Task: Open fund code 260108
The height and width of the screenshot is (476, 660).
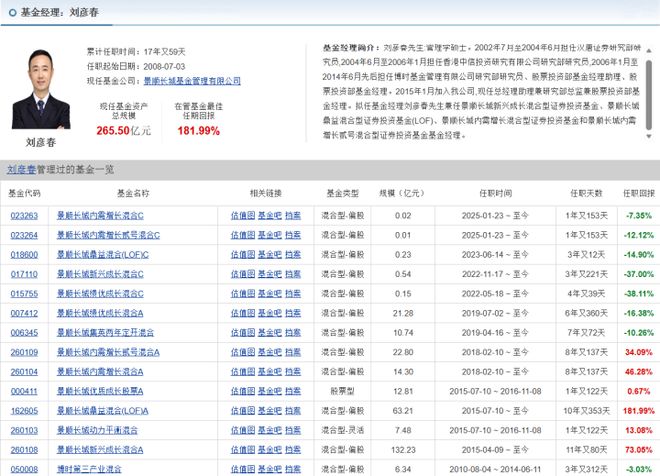Action: 24,450
